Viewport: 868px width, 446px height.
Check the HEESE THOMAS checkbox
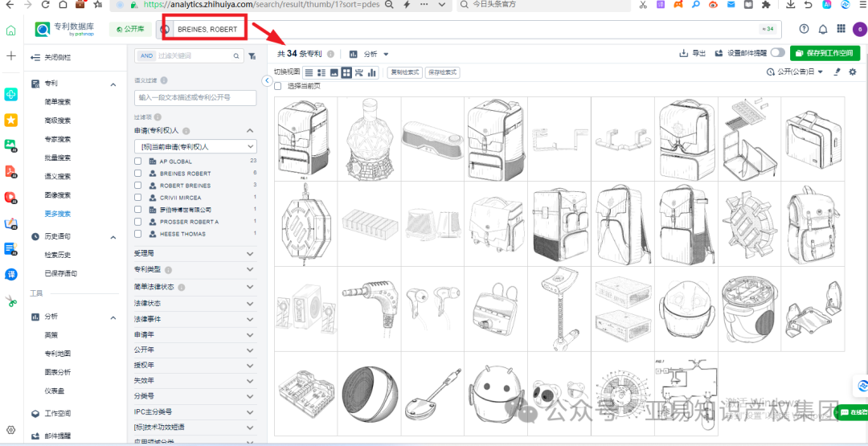click(x=138, y=234)
